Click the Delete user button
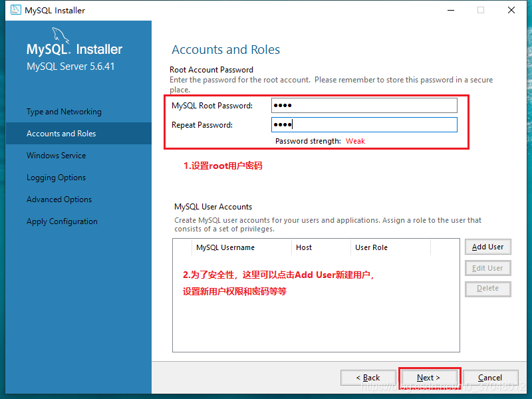532x399 pixels. coord(488,289)
